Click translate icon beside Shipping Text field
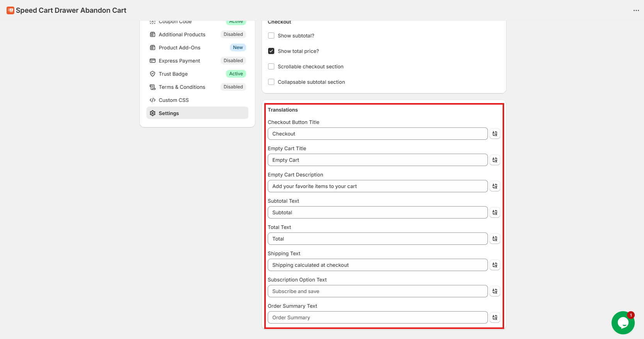The image size is (644, 339). [494, 265]
